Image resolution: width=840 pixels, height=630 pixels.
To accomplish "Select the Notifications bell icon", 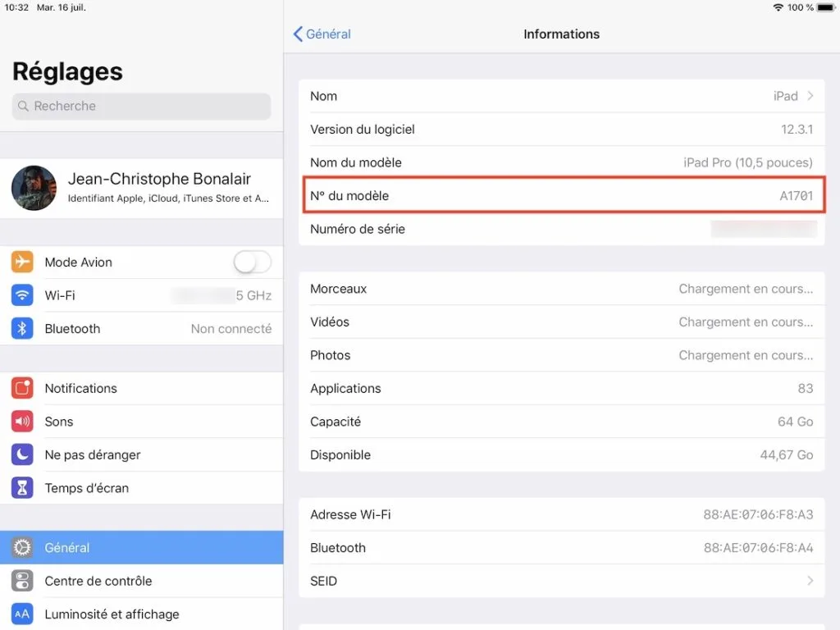I will [x=21, y=388].
